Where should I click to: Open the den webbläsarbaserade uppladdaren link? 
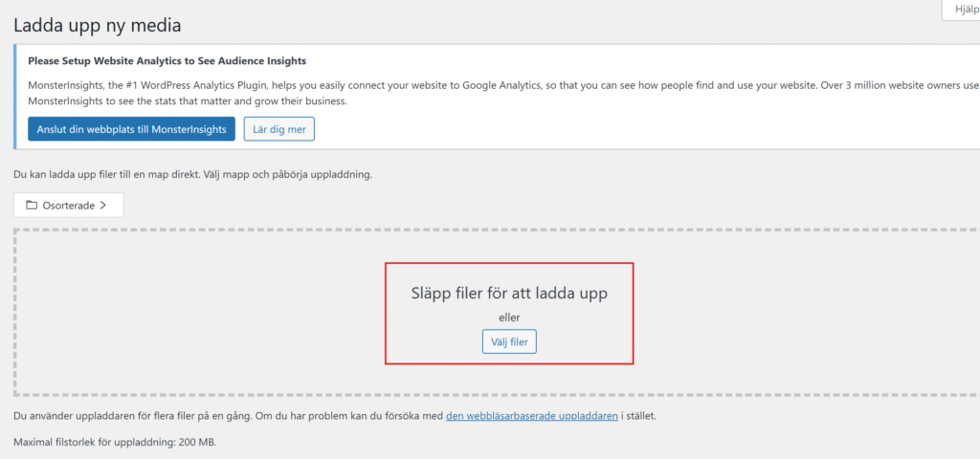532,415
